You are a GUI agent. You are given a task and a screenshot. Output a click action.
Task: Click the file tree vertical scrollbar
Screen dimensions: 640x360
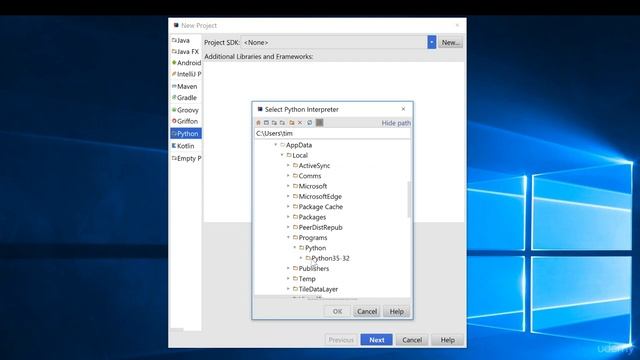point(409,200)
